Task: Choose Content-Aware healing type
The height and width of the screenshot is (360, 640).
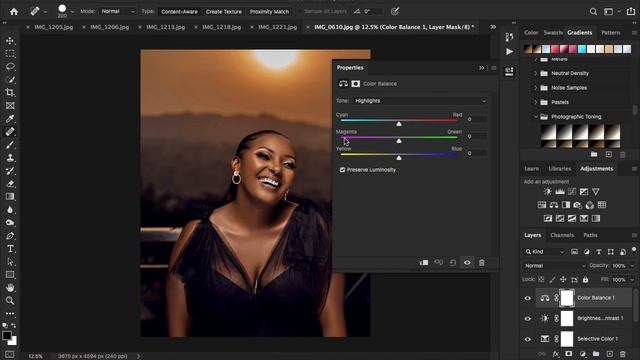Action: coord(179,12)
